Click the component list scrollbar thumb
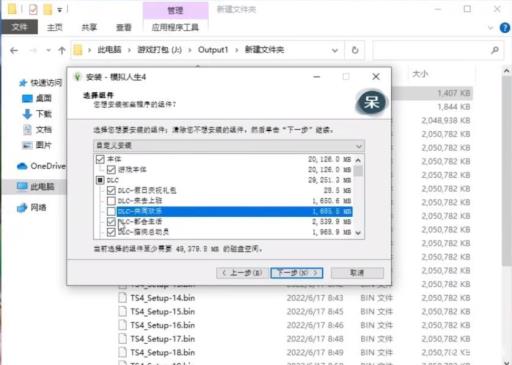Image resolution: width=512 pixels, height=365 pixels. click(x=358, y=171)
